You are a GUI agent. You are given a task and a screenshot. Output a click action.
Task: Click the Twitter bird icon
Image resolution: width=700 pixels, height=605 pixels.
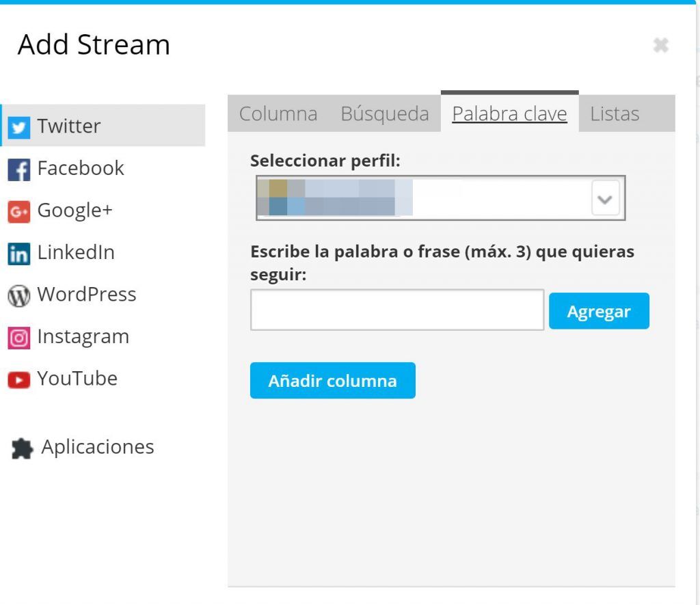(x=18, y=128)
